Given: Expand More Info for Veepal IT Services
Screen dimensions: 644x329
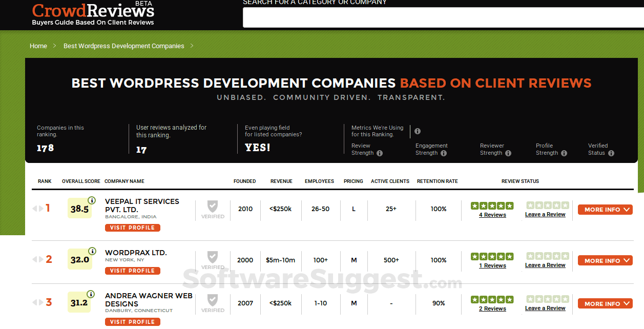Looking at the screenshot, I should pyautogui.click(x=605, y=210).
